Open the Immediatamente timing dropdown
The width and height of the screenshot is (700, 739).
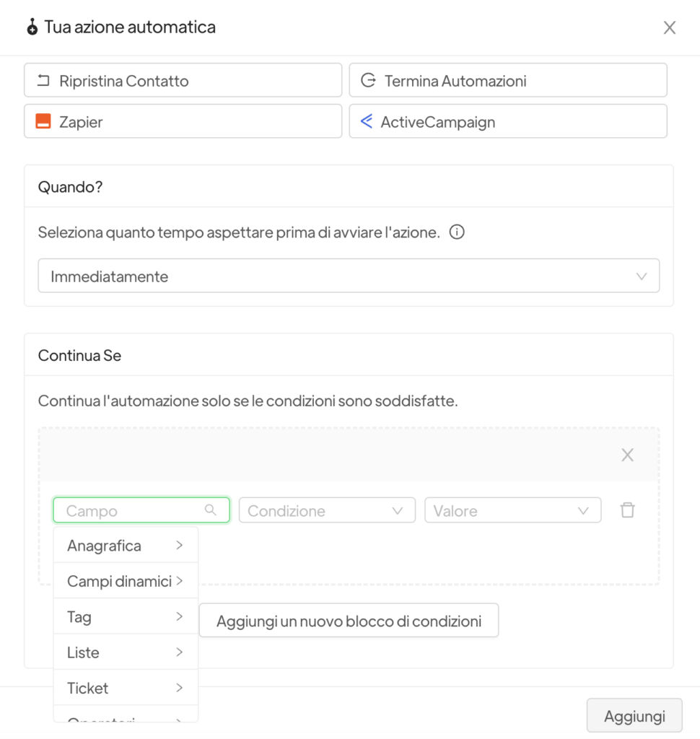(349, 276)
